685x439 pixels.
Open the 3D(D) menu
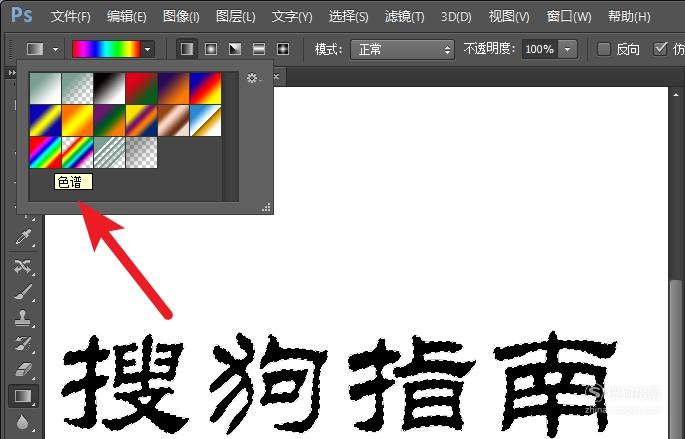click(x=456, y=17)
